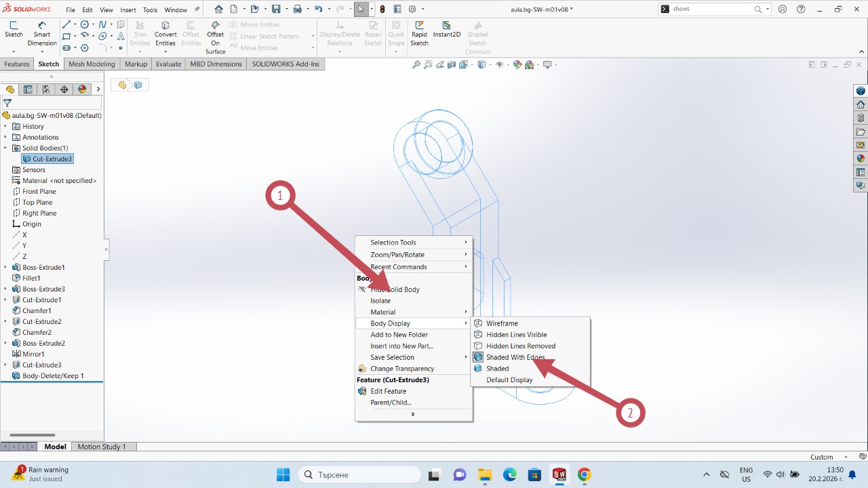Toggle Change Transparency for the body

tap(401, 369)
